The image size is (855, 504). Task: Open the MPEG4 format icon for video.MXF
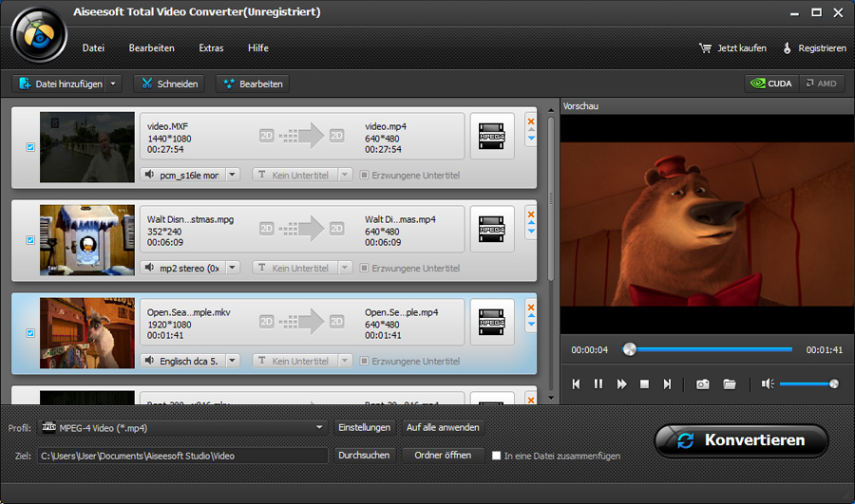(x=492, y=137)
